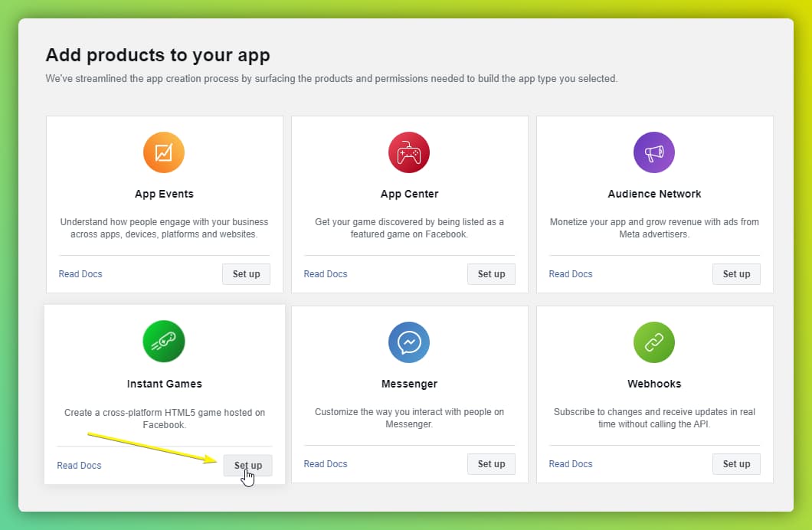
Task: Open Read Docs for Messenger
Action: coord(326,464)
